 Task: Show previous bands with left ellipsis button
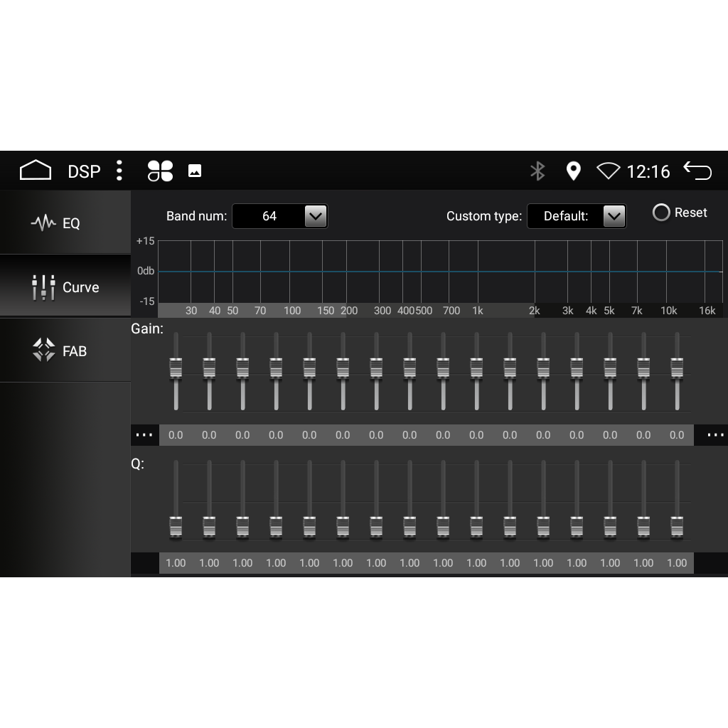point(144,435)
